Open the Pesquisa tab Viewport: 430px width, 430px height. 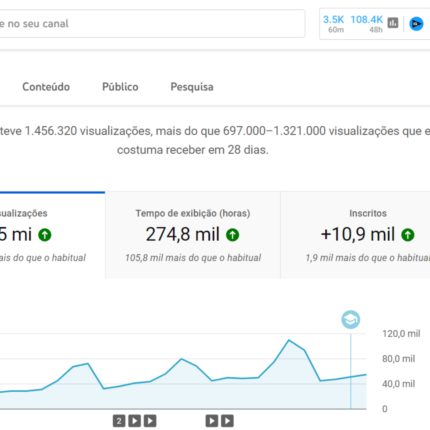pyautogui.click(x=192, y=87)
